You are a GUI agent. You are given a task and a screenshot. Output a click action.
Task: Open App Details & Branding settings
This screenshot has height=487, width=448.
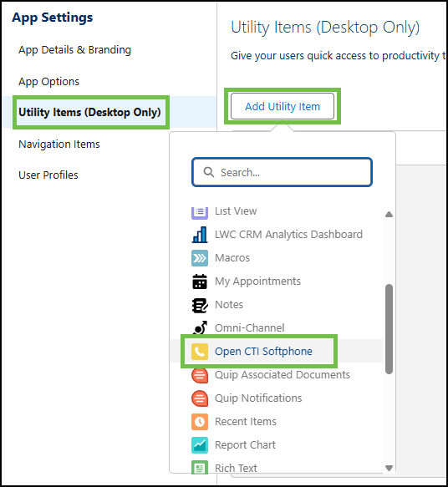click(74, 49)
